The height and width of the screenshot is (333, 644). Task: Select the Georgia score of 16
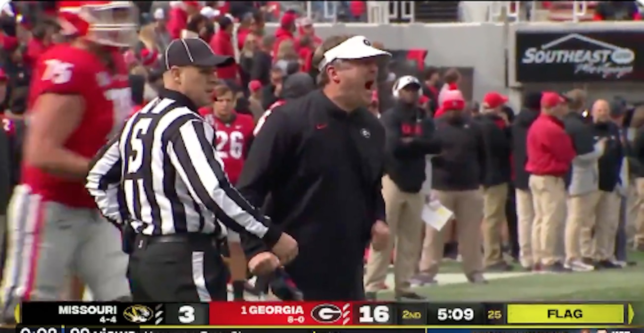tap(374, 314)
